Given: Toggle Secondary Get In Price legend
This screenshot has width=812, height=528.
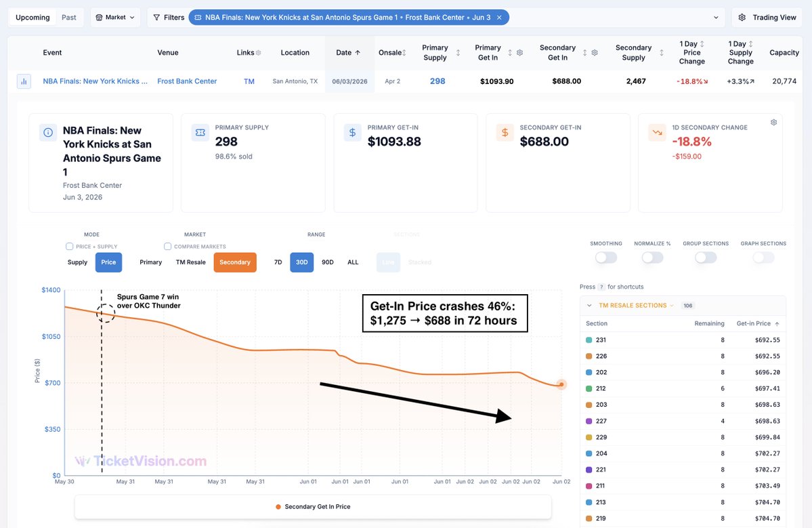Looking at the screenshot, I should point(314,507).
